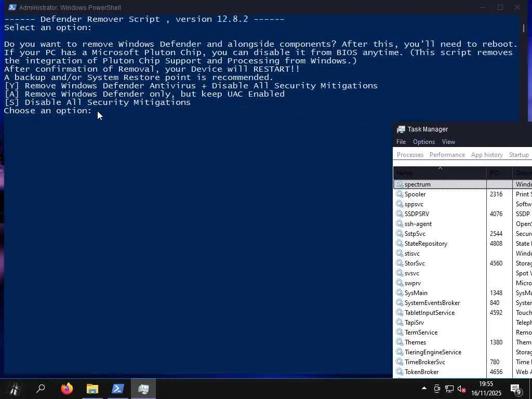
Task: Click PowerShell vertical scrollbar thumb
Action: point(524,28)
